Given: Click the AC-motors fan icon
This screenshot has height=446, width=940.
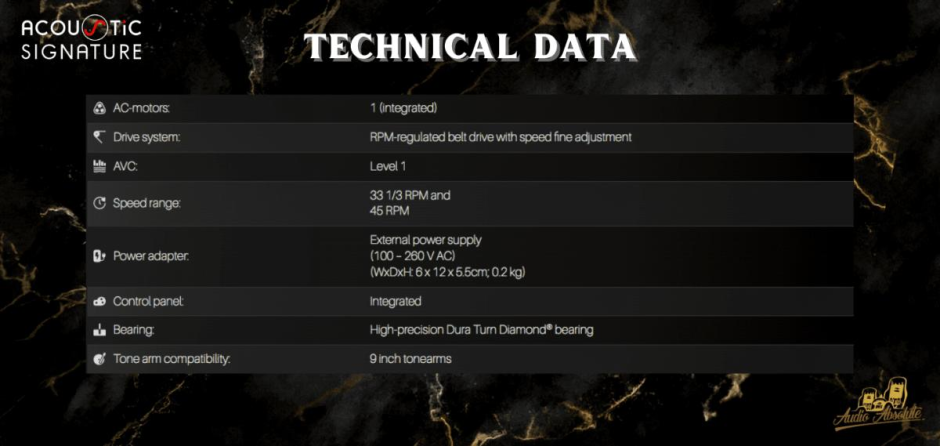Looking at the screenshot, I should (99, 108).
